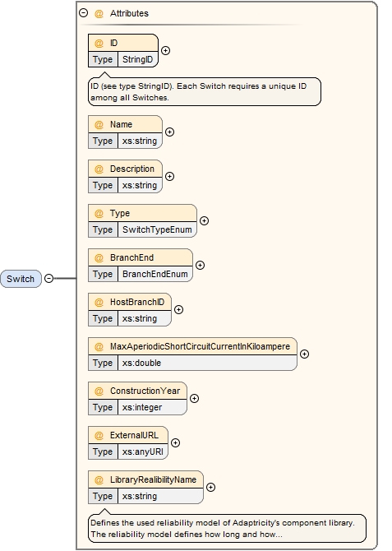Expand the ID attribute details
Image resolution: width=392 pixels, height=551 pixels.
tap(165, 51)
